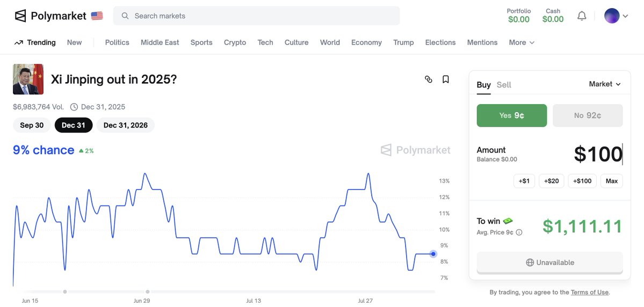Click the $1,111.11 to win value
The height and width of the screenshot is (307, 644).
(582, 226)
